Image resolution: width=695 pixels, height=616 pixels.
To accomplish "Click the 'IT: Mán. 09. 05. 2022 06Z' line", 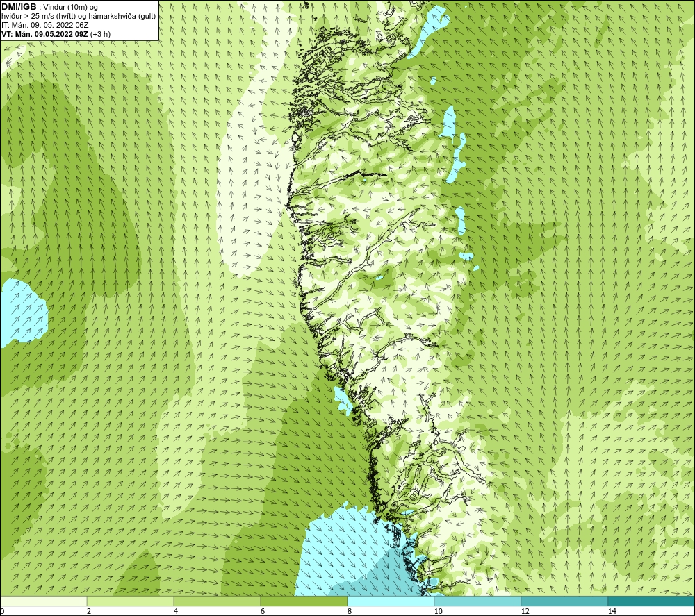I will point(44,25).
